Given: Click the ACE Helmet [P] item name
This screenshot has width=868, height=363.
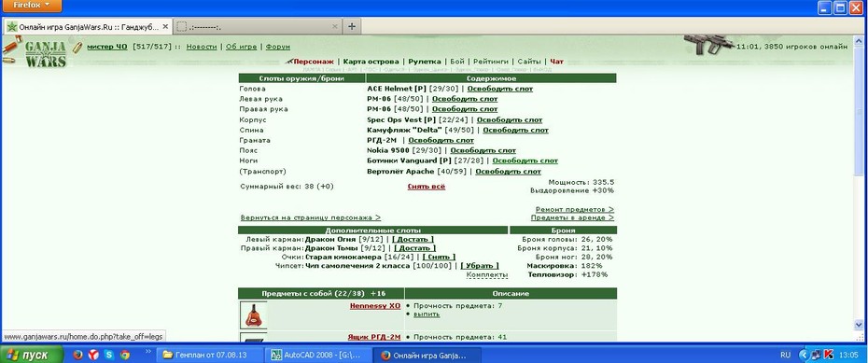Looking at the screenshot, I should (x=397, y=89).
